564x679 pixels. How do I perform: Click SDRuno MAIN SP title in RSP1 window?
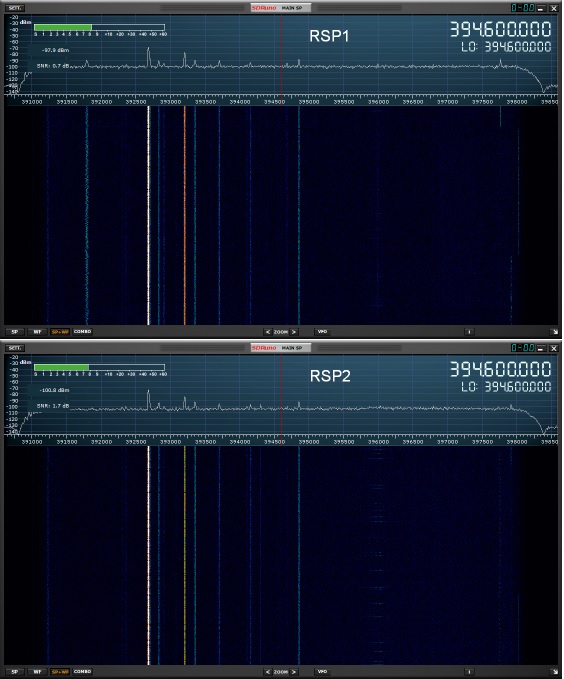[280, 8]
